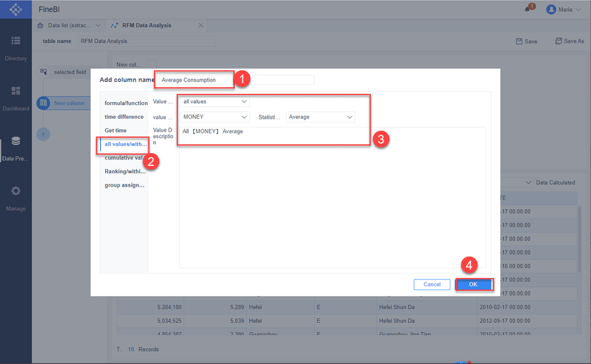The width and height of the screenshot is (591, 364).
Task: Click the selected field step icon
Action: 43,71
